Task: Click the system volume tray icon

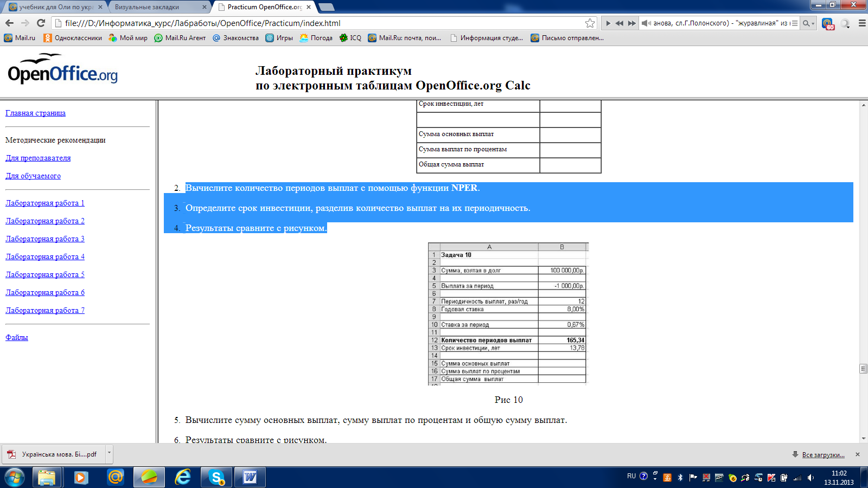Action: (810, 478)
